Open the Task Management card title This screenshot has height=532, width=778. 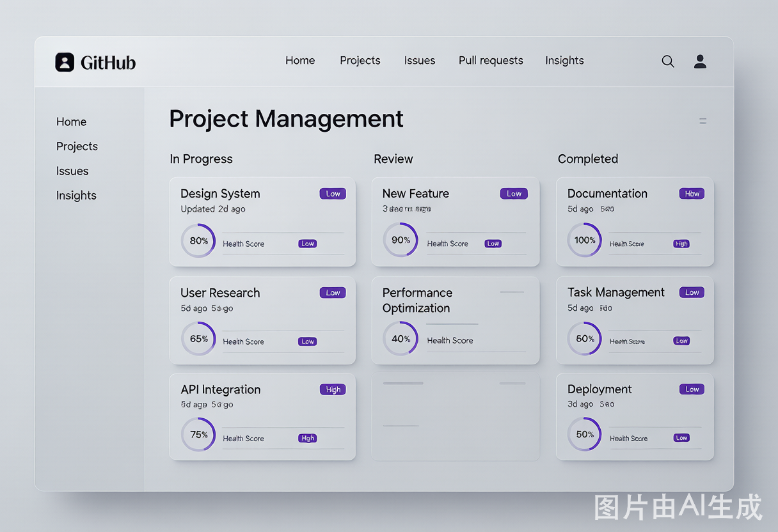[x=616, y=292]
